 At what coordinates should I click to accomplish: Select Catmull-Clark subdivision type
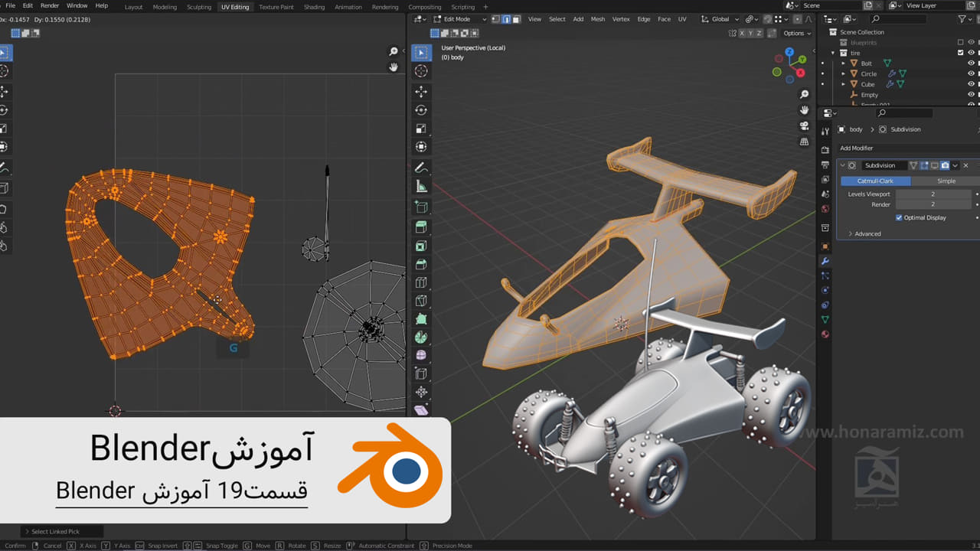tap(875, 181)
